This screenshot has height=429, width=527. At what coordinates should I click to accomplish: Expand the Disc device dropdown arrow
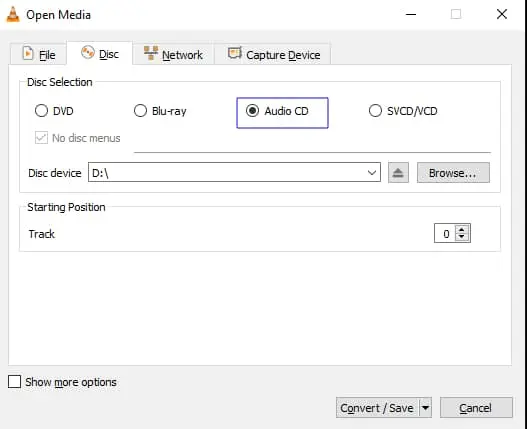click(x=372, y=173)
